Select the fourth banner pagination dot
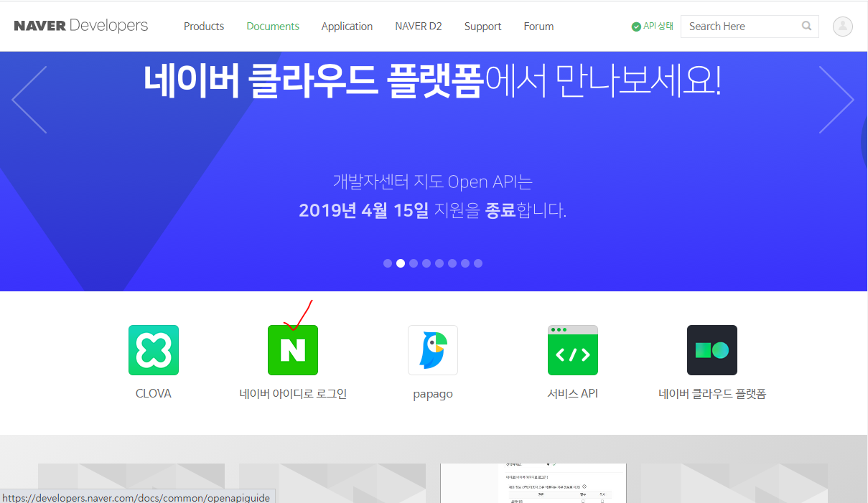 (x=426, y=263)
